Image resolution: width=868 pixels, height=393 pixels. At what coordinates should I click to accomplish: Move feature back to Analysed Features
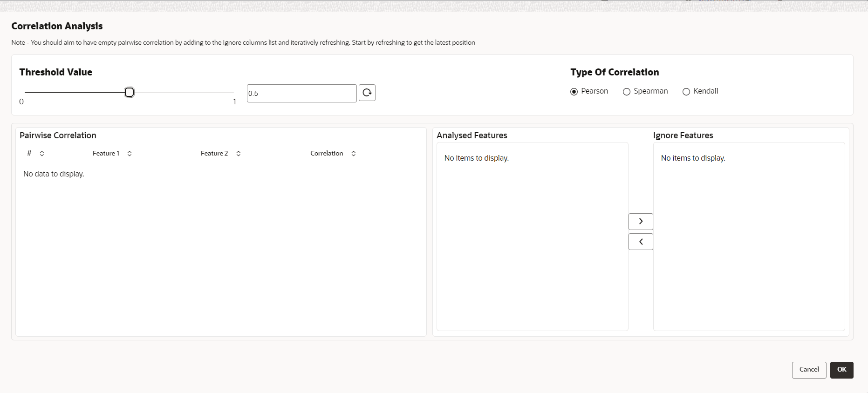[x=641, y=242]
